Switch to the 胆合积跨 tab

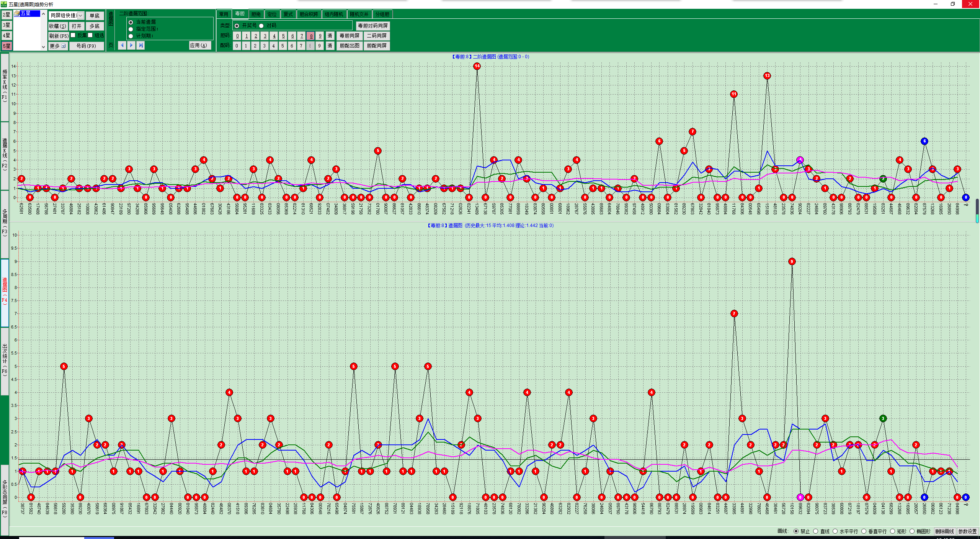point(309,15)
